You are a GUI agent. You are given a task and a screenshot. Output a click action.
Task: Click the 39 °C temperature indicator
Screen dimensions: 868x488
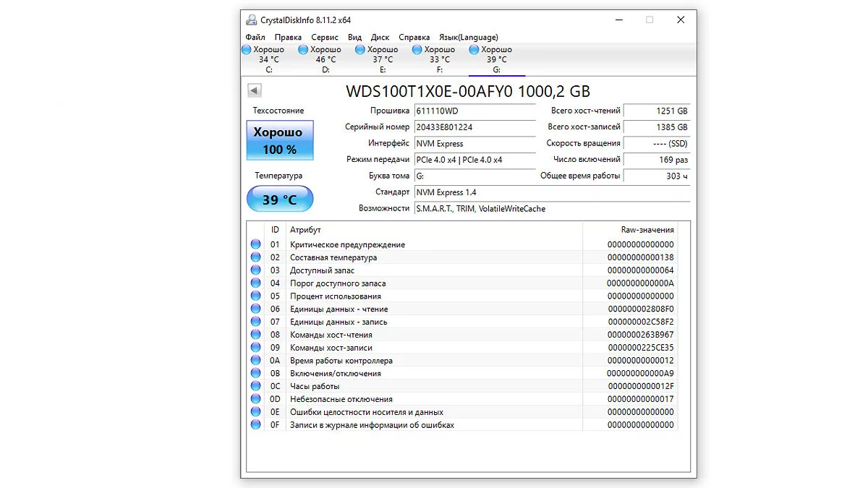click(280, 200)
